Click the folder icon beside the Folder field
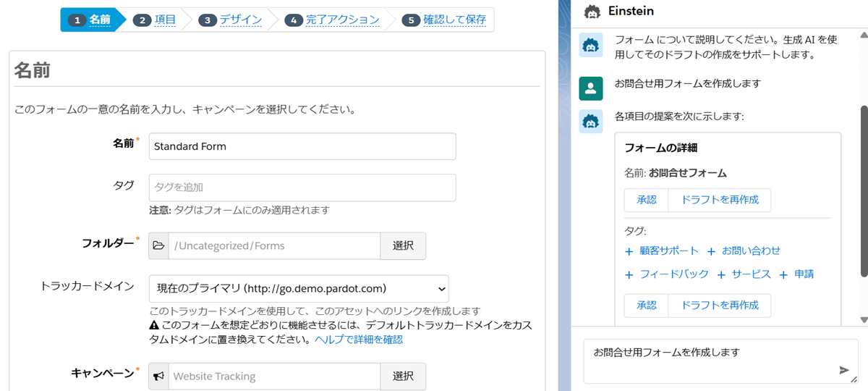This screenshot has width=868, height=391. coord(158,246)
